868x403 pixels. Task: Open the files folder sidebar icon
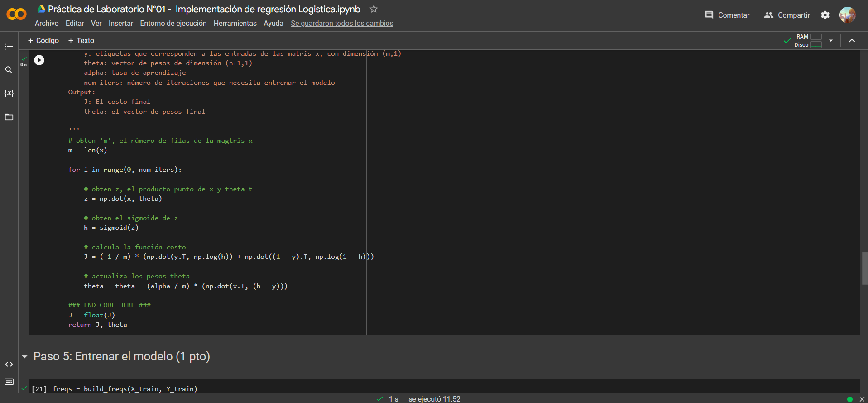(9, 117)
